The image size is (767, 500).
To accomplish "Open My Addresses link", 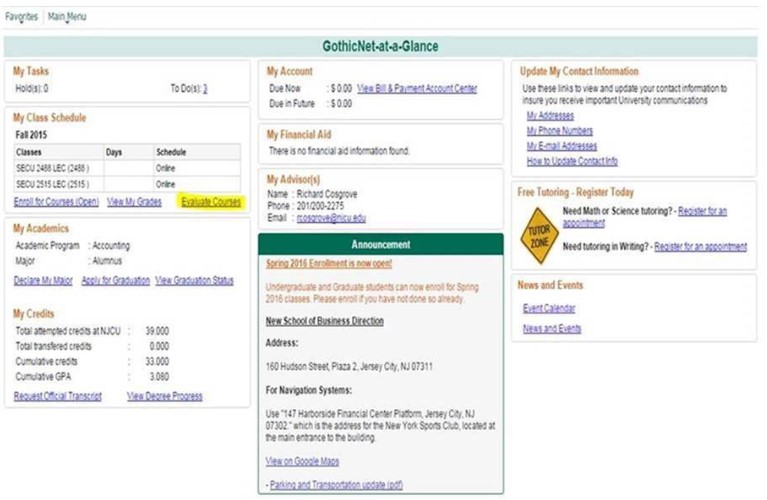I will click(548, 116).
